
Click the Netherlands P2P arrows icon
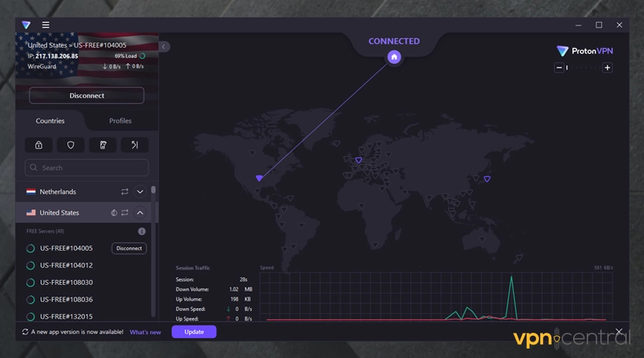[125, 192]
